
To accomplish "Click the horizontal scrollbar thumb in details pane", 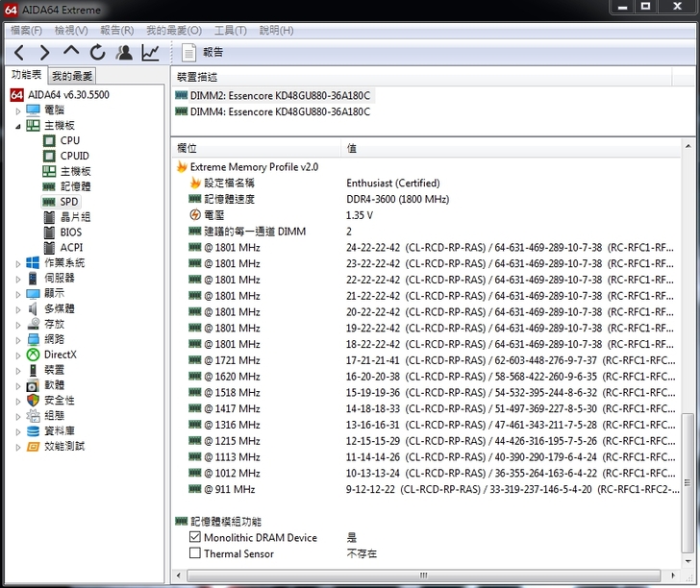I will [x=423, y=576].
